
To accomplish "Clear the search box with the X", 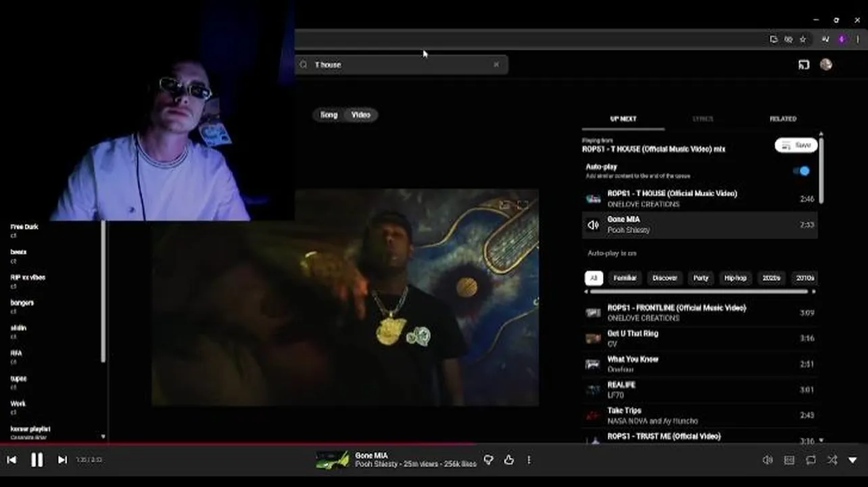I will click(x=496, y=65).
